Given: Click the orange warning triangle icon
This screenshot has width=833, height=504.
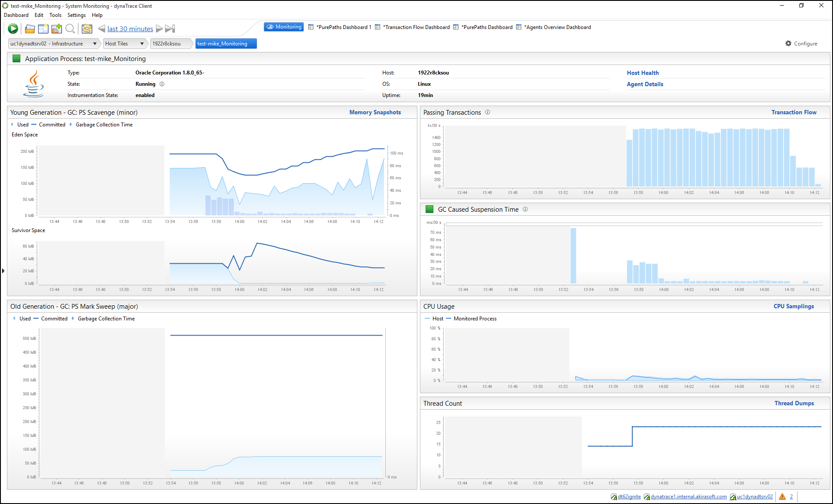Looking at the screenshot, I should coord(782,497).
